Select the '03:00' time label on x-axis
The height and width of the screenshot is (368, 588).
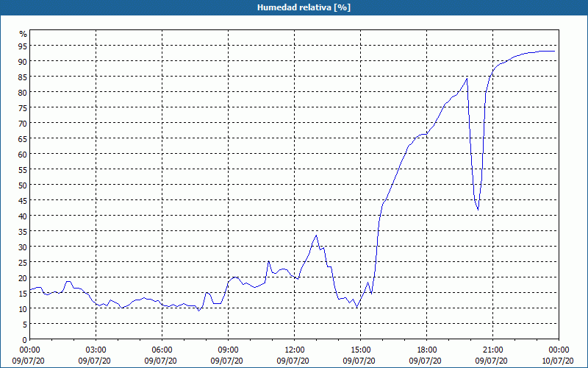(96, 350)
